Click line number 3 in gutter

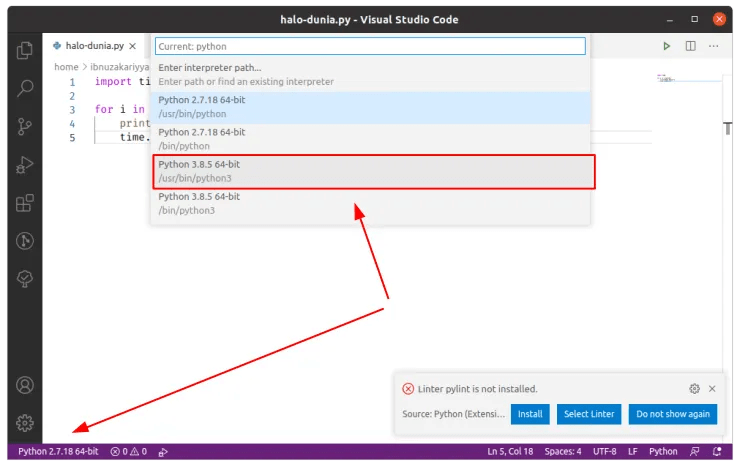point(72,110)
